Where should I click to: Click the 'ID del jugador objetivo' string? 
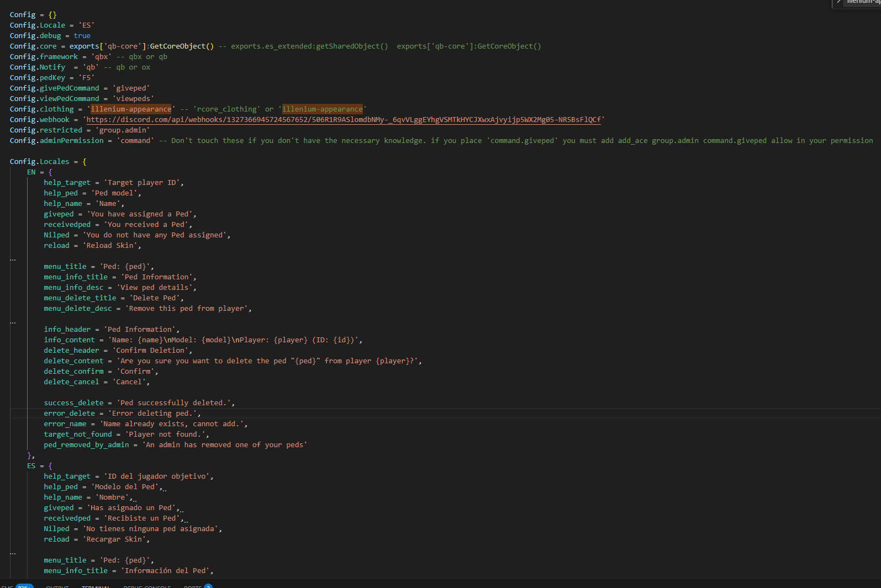156,476
